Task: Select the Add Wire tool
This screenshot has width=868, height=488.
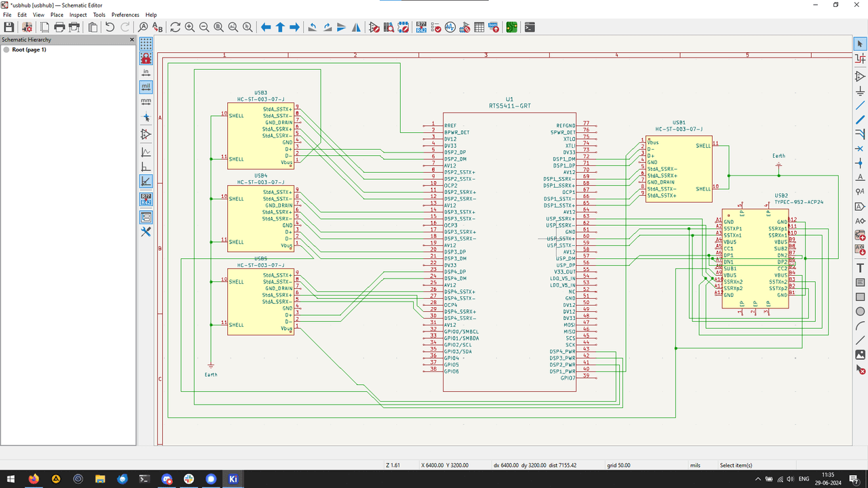Action: (860, 105)
